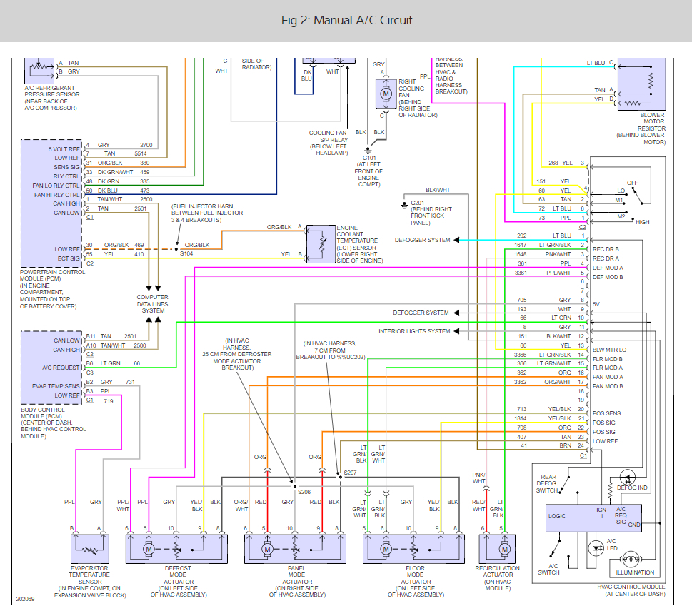Click the G201 ground symbol
This screenshot has height=616, width=692.
403,205
